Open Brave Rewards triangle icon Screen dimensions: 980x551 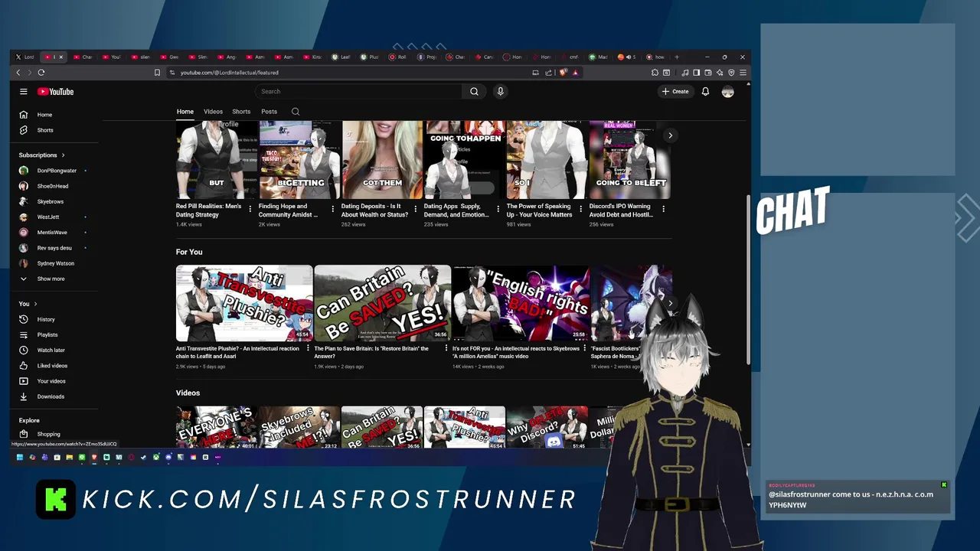coord(575,73)
